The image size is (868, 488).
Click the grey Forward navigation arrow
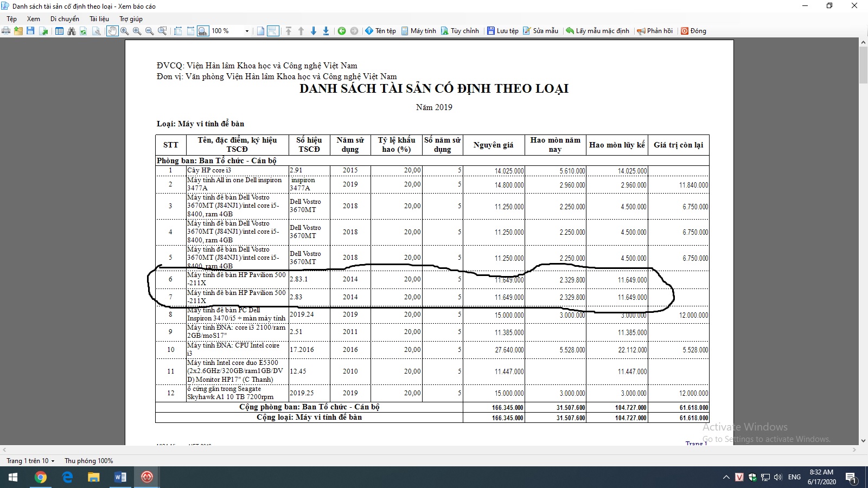(354, 31)
